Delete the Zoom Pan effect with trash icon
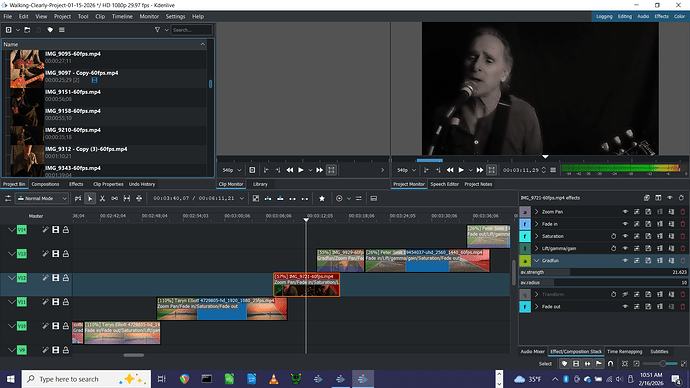 pyautogui.click(x=683, y=212)
